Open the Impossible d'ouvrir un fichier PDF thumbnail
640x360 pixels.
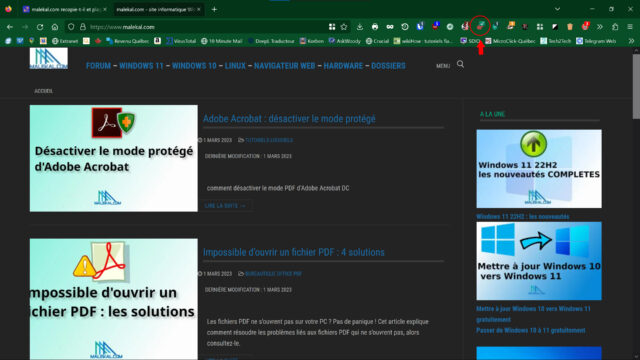coord(113,299)
